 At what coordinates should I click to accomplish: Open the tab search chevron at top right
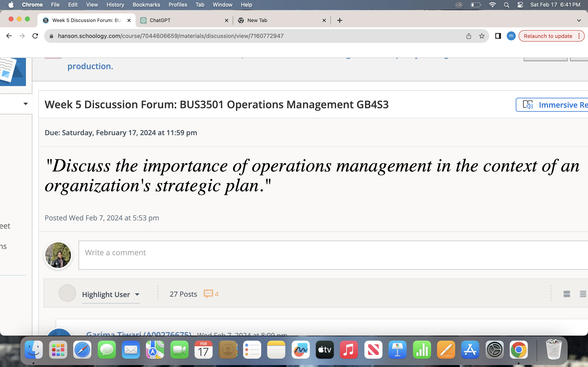(579, 20)
